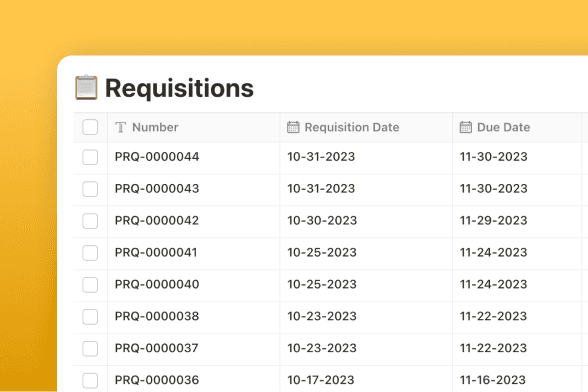588x392 pixels.
Task: Open requisition PRQ-0000037
Action: 156,348
